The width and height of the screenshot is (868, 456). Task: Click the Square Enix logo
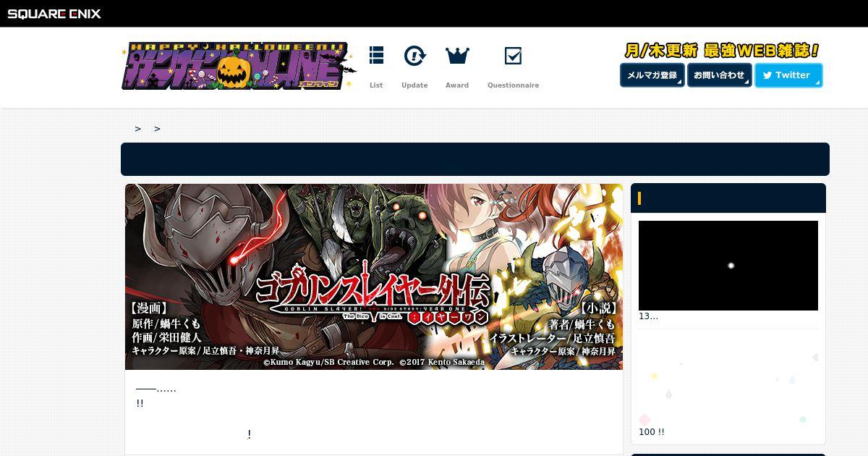pos(54,13)
